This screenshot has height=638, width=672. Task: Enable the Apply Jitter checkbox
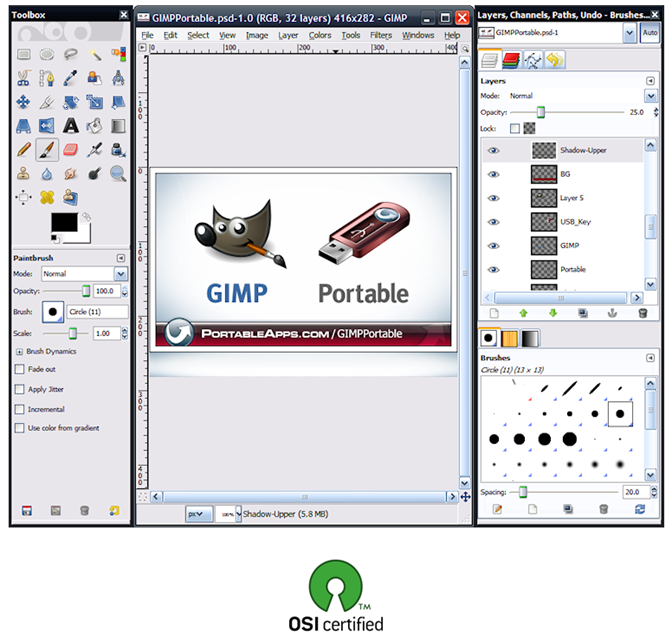point(19,389)
